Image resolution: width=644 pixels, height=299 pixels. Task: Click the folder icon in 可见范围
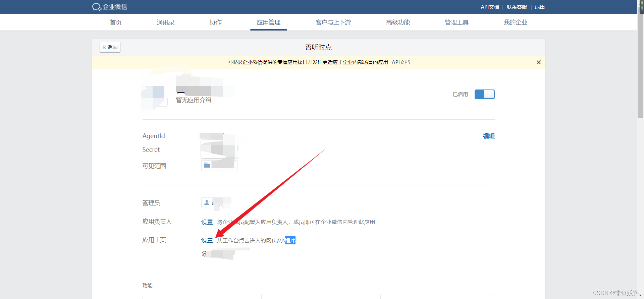pyautogui.click(x=207, y=165)
